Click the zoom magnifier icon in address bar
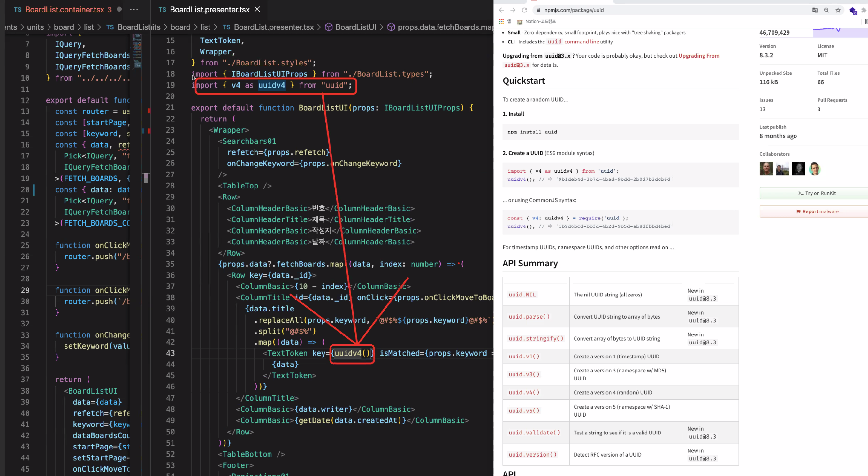The image size is (868, 476). click(x=826, y=10)
